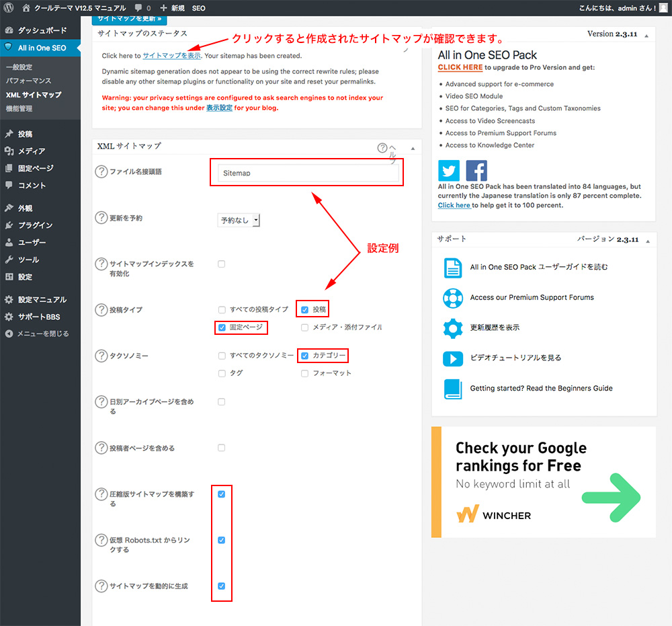Viewport: 672px width, 626px height.
Task: Enable サイトマップインデックスを有効化 checkbox
Action: pyautogui.click(x=221, y=264)
